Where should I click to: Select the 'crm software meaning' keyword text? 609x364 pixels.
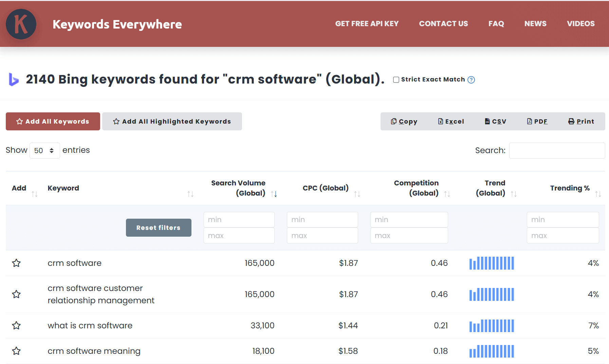(94, 351)
